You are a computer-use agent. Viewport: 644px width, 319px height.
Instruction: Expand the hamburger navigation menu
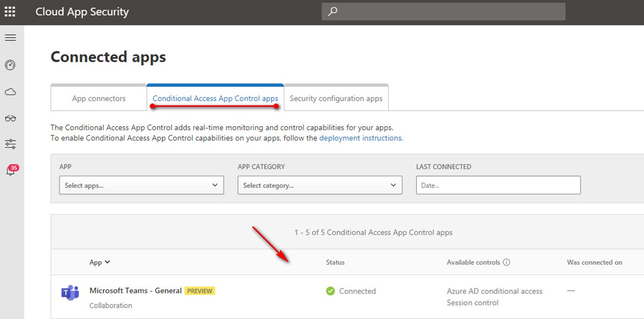10,38
